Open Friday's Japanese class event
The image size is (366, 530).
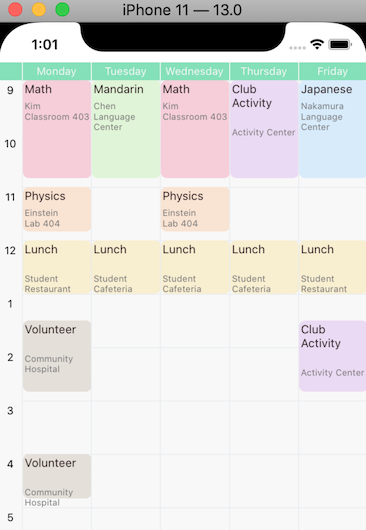[x=333, y=129]
